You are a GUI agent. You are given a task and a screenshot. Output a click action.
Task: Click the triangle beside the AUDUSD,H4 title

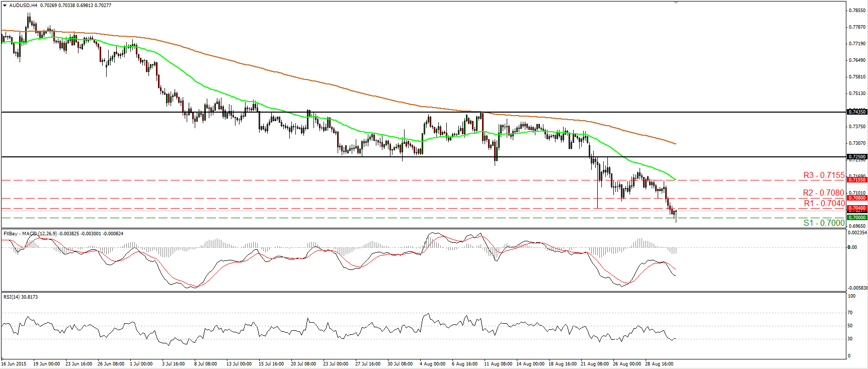point(5,6)
